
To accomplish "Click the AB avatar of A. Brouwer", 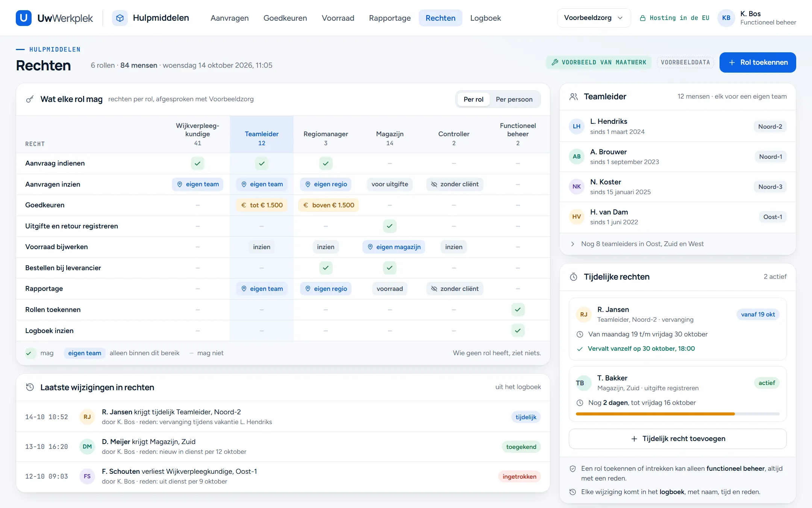I will point(577,157).
